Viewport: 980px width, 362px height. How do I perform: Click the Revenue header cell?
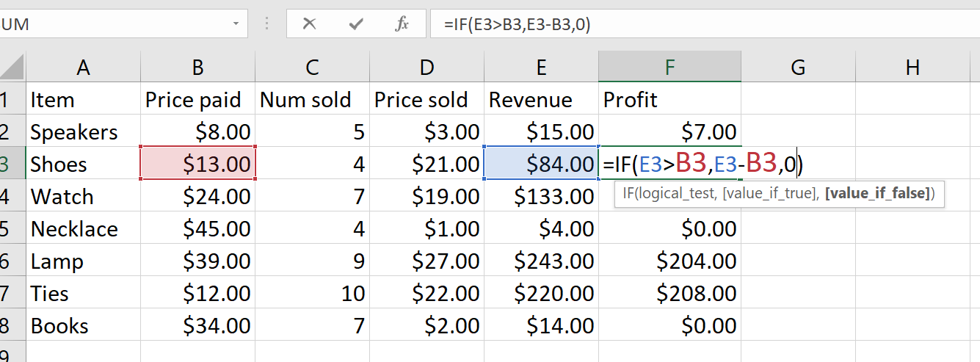(x=541, y=99)
